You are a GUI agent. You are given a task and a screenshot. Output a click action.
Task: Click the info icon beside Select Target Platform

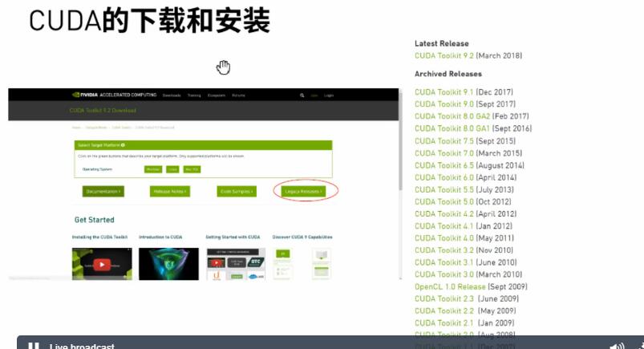coord(123,145)
